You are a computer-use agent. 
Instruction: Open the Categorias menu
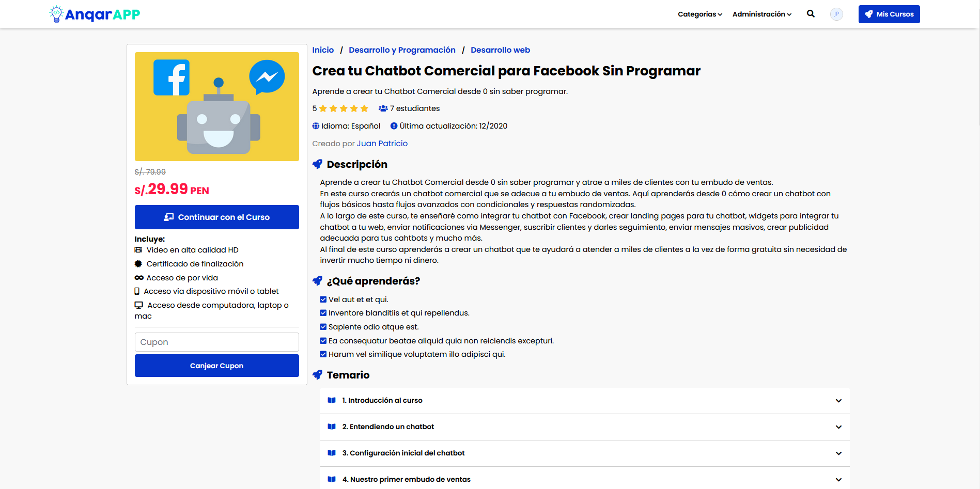pyautogui.click(x=699, y=14)
